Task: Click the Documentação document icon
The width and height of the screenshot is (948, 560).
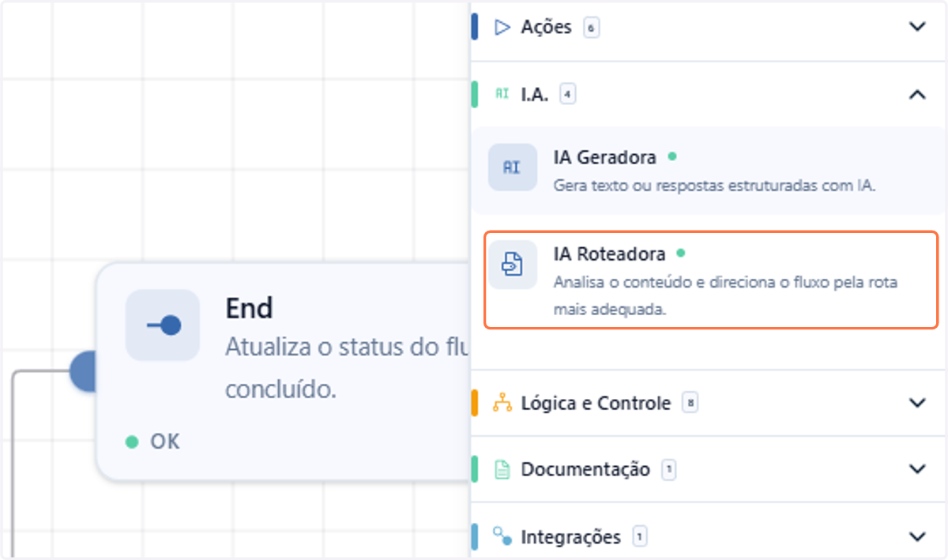Action: click(x=502, y=470)
